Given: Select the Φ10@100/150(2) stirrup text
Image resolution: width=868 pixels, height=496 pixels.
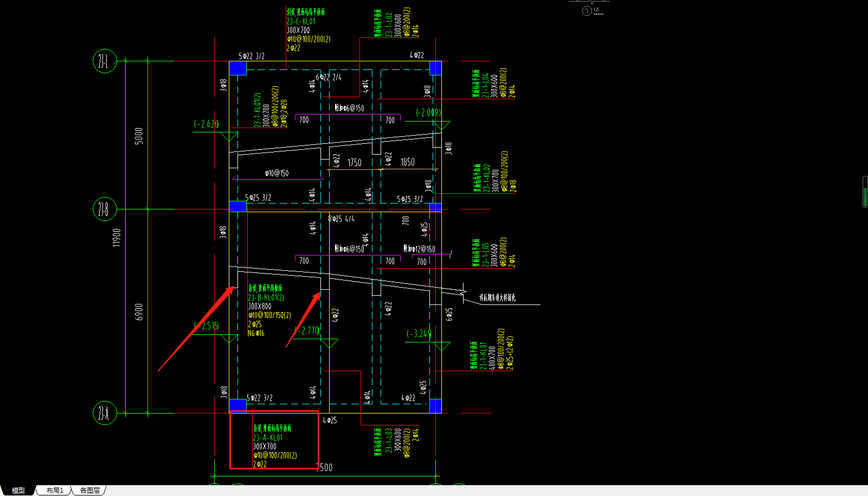Looking at the screenshot, I should pos(269,315).
